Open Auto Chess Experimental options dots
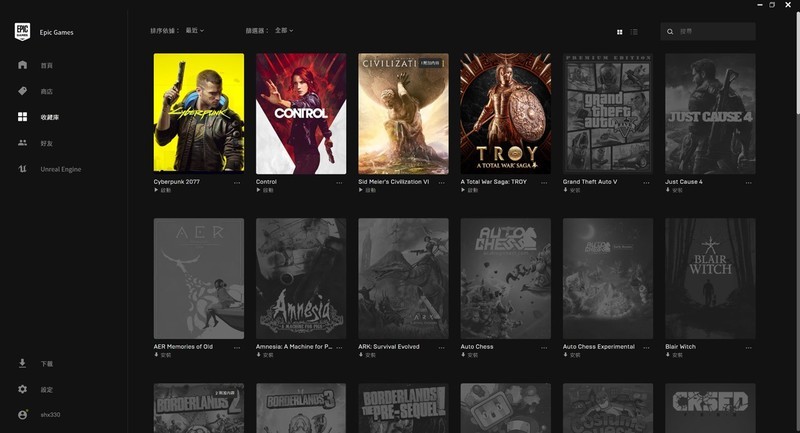 [x=646, y=347]
